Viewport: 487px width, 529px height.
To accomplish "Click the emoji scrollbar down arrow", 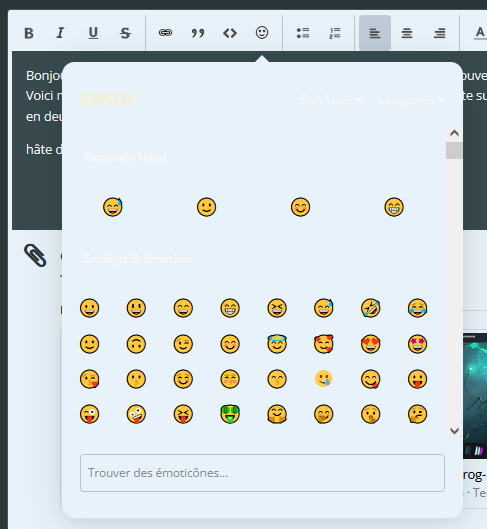I will (454, 431).
